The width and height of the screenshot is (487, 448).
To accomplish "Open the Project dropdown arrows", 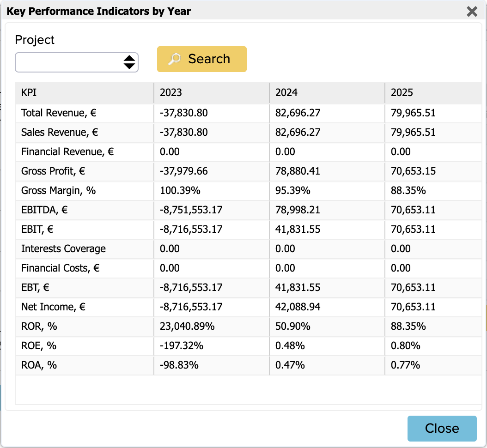I will pyautogui.click(x=129, y=62).
